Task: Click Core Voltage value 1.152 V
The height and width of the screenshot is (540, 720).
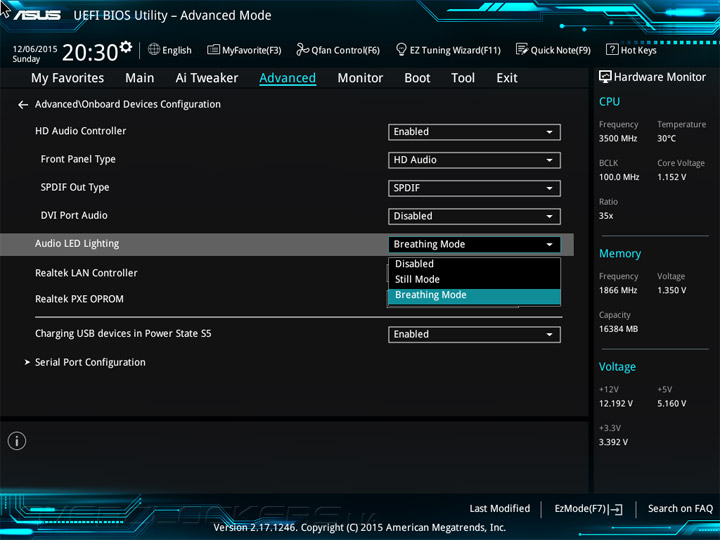Action: click(672, 177)
